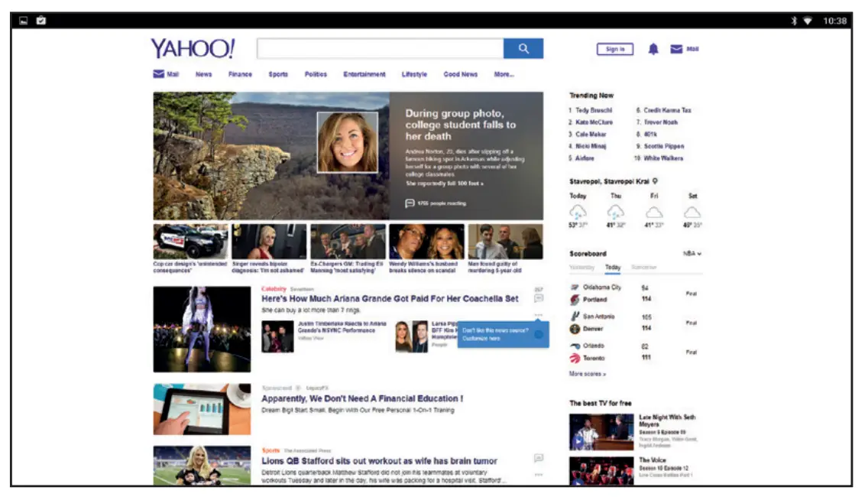
Task: Click the Sign in button
Action: click(615, 49)
